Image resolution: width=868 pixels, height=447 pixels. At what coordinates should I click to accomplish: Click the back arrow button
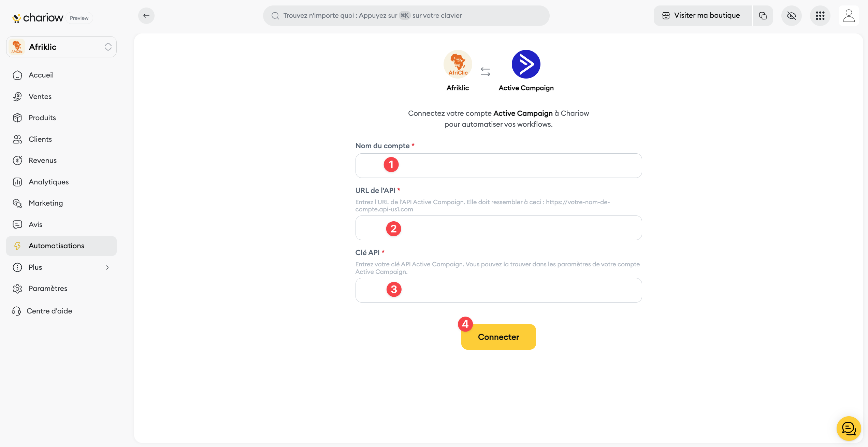(x=146, y=16)
